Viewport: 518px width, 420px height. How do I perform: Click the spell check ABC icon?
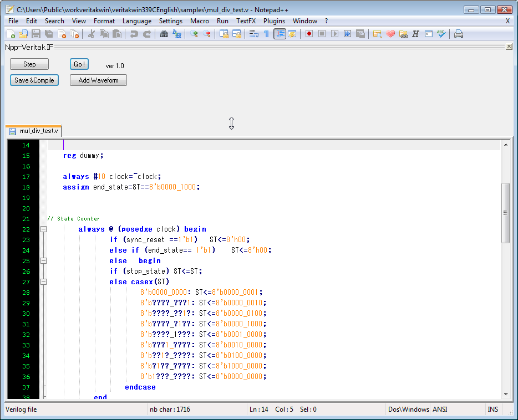441,34
